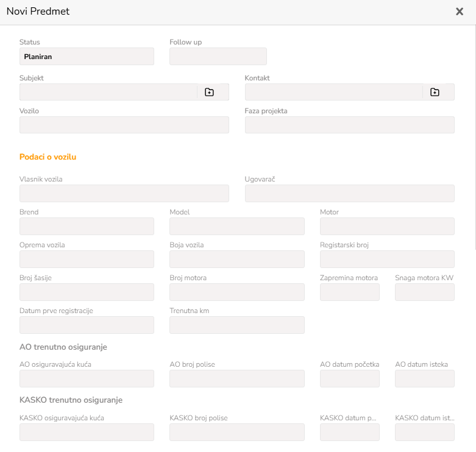The width and height of the screenshot is (476, 452).
Task: Click the Broj šasije field
Action: pos(87,292)
